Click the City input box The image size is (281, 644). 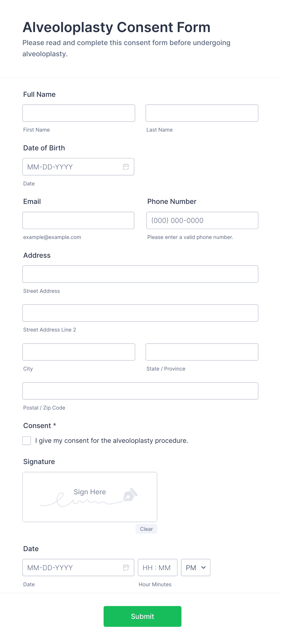click(79, 352)
